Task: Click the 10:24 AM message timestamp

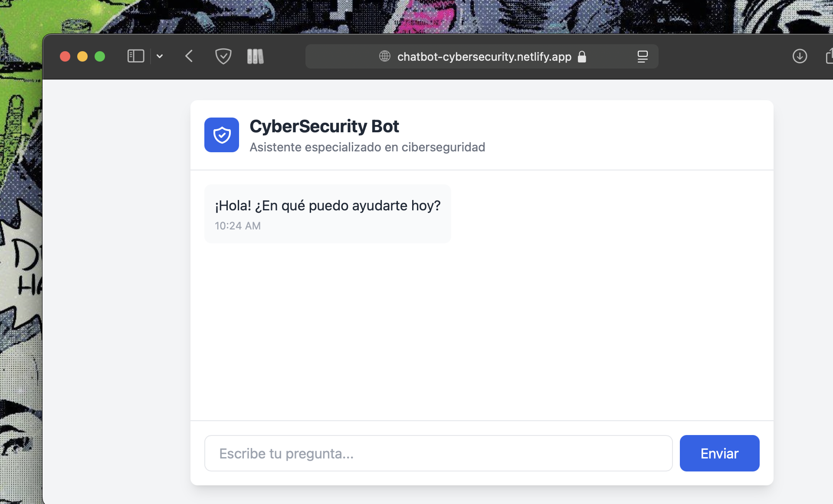Action: click(x=238, y=226)
